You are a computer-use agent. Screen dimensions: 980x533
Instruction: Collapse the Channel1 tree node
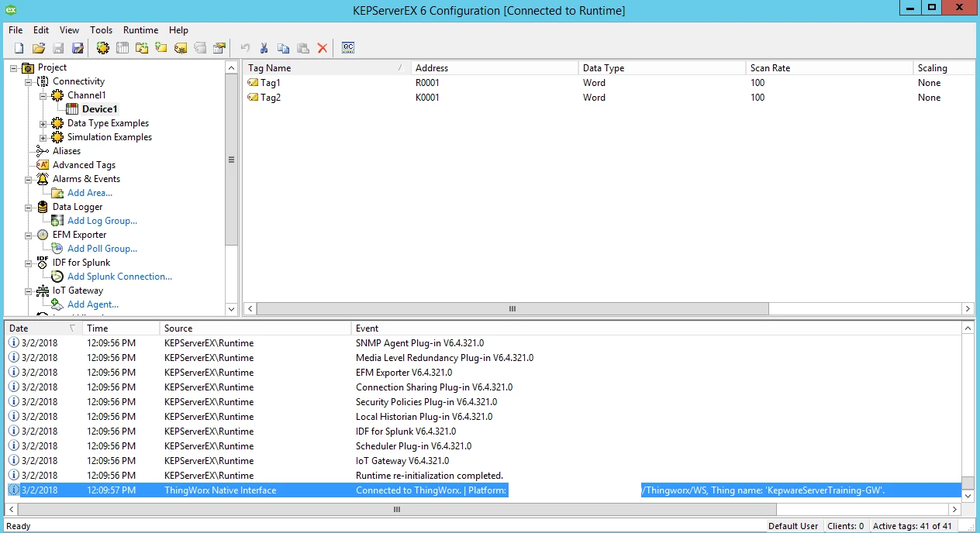43,95
